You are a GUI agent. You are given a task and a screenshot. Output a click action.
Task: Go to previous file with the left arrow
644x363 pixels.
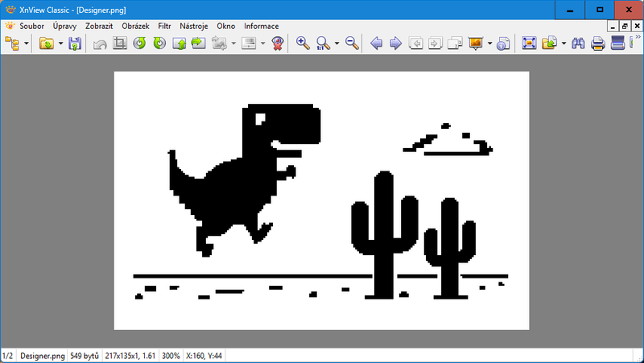376,43
